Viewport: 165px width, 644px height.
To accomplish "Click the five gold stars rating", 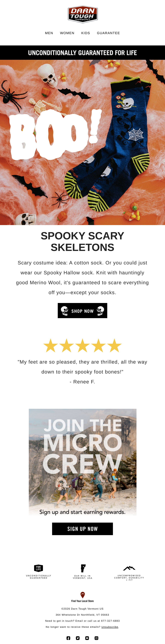I will click(82, 346).
